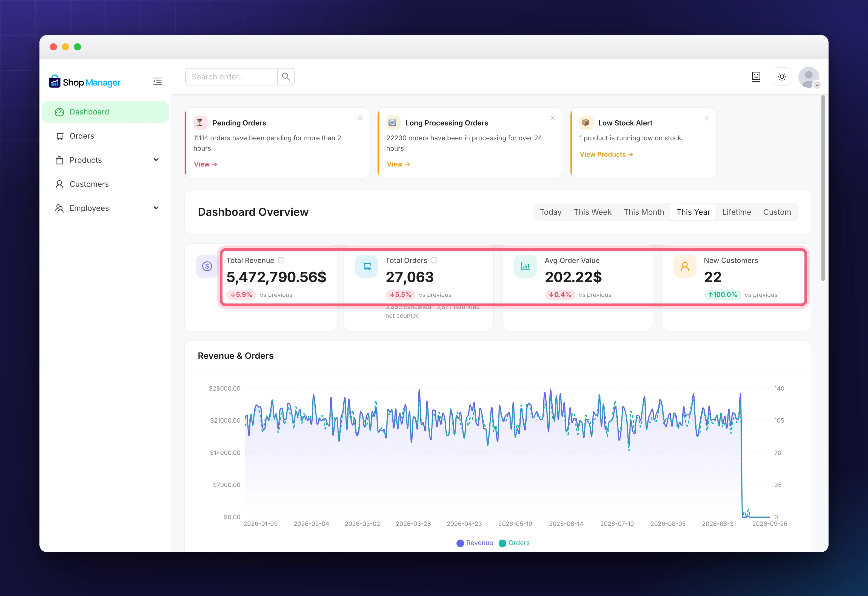The width and height of the screenshot is (868, 596).
Task: Click the Revenue & Orders heading
Action: [x=236, y=356]
